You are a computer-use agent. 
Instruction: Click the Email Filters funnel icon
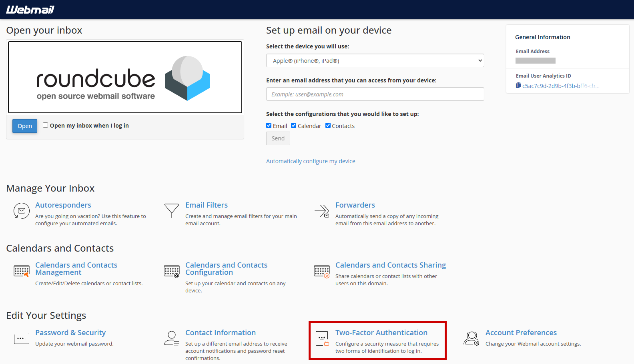point(171,210)
